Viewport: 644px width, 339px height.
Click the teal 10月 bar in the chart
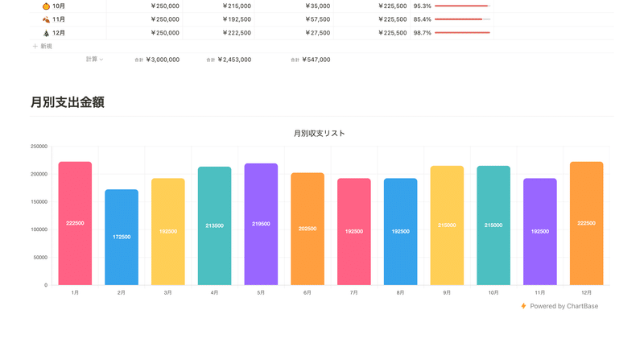(493, 225)
